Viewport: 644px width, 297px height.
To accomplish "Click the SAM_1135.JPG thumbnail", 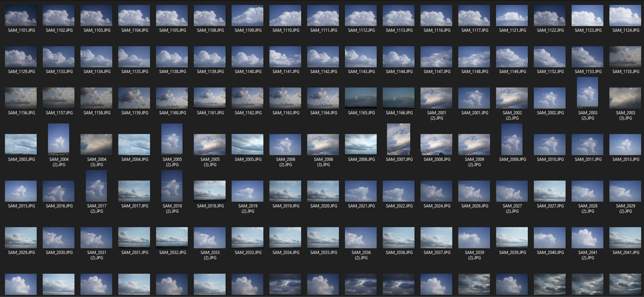I will click(x=134, y=57).
